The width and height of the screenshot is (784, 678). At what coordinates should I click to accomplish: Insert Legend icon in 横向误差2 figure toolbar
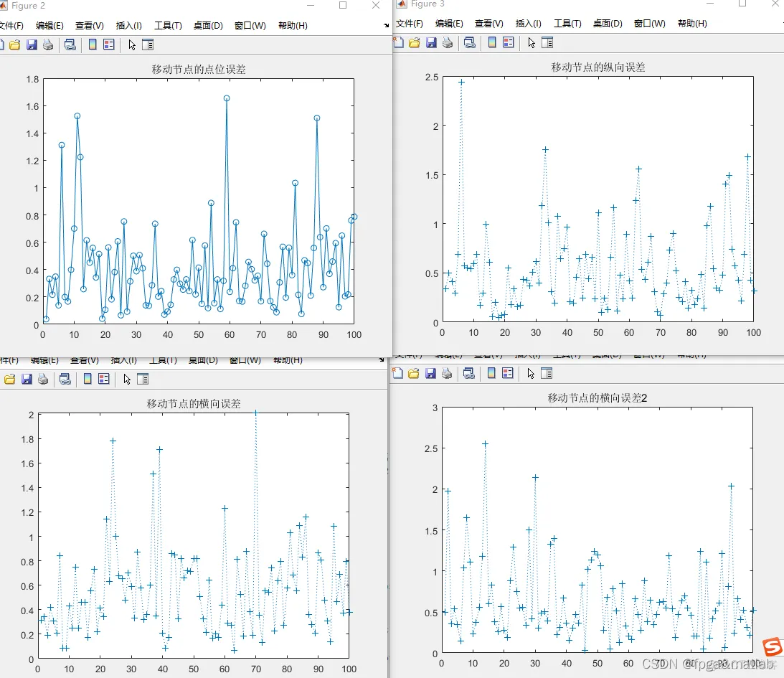tap(508, 373)
